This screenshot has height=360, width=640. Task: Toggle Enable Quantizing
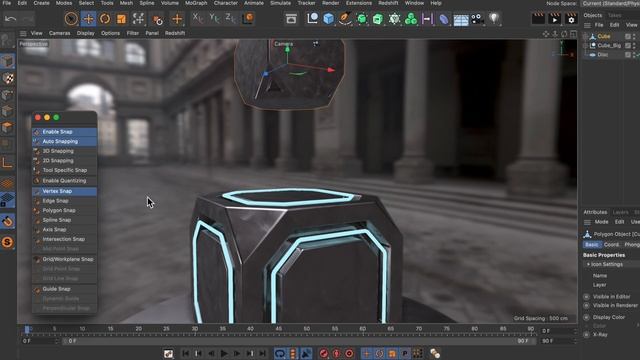pos(64,180)
